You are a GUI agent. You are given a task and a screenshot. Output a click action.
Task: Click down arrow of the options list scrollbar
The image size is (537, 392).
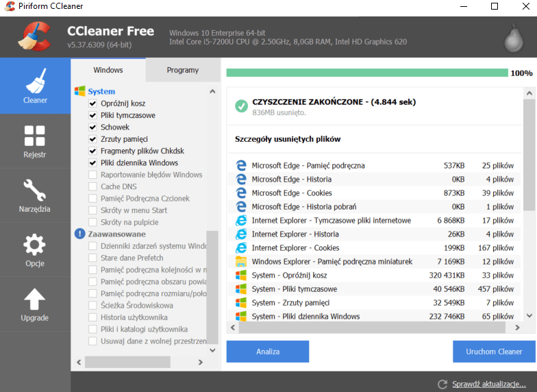pyautogui.click(x=212, y=350)
